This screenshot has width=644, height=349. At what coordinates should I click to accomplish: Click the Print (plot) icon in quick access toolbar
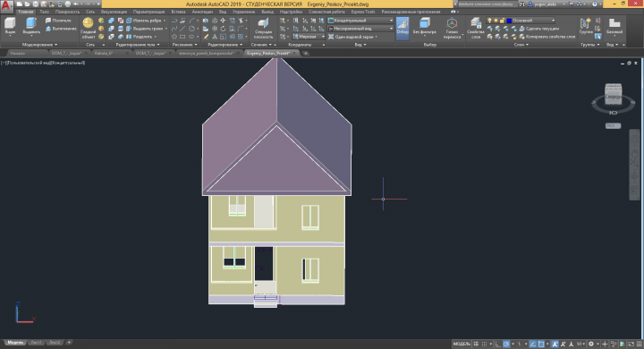click(x=68, y=4)
